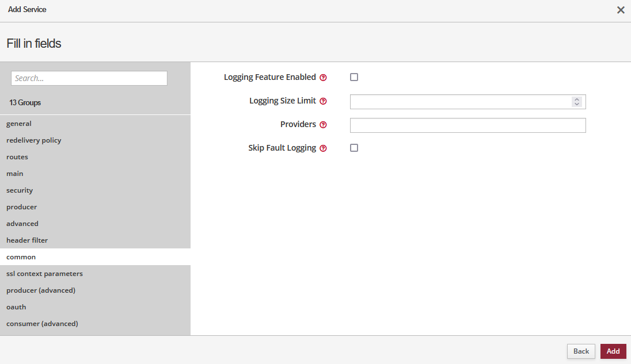Toggle the Skip Fault Logging checkbox

(x=354, y=148)
